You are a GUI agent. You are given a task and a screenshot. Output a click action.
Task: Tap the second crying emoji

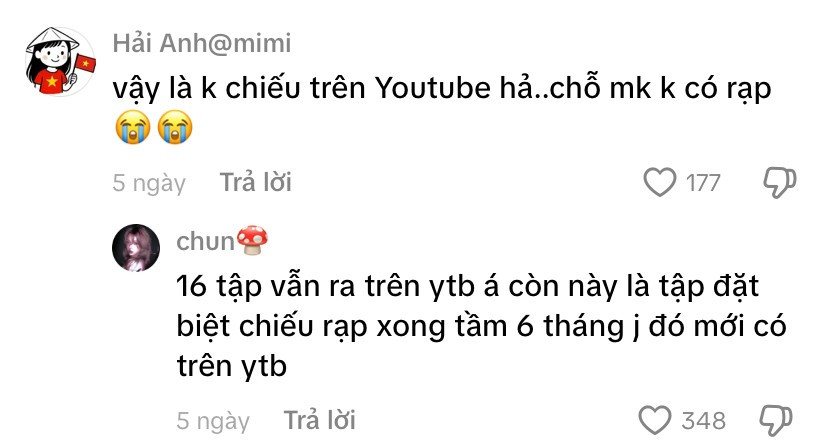(x=175, y=127)
